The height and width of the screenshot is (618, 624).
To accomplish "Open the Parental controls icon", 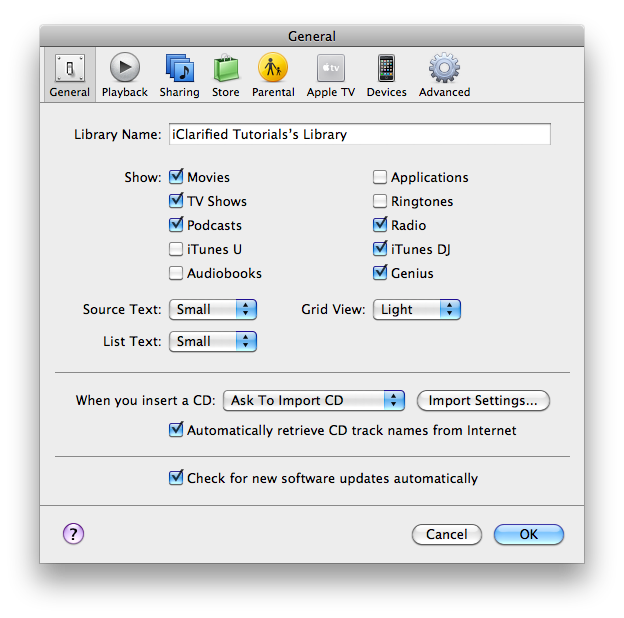I will (273, 75).
